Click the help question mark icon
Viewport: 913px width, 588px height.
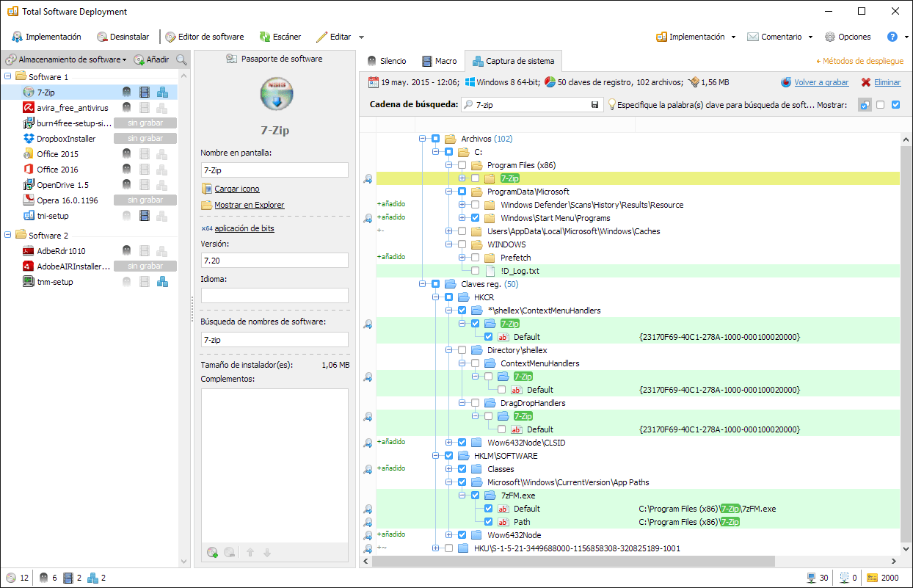pos(892,37)
